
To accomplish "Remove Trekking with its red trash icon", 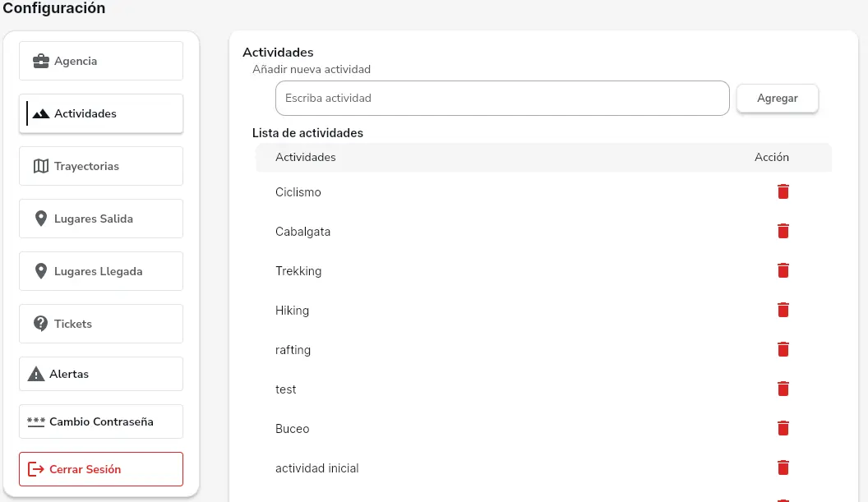I will click(783, 269).
